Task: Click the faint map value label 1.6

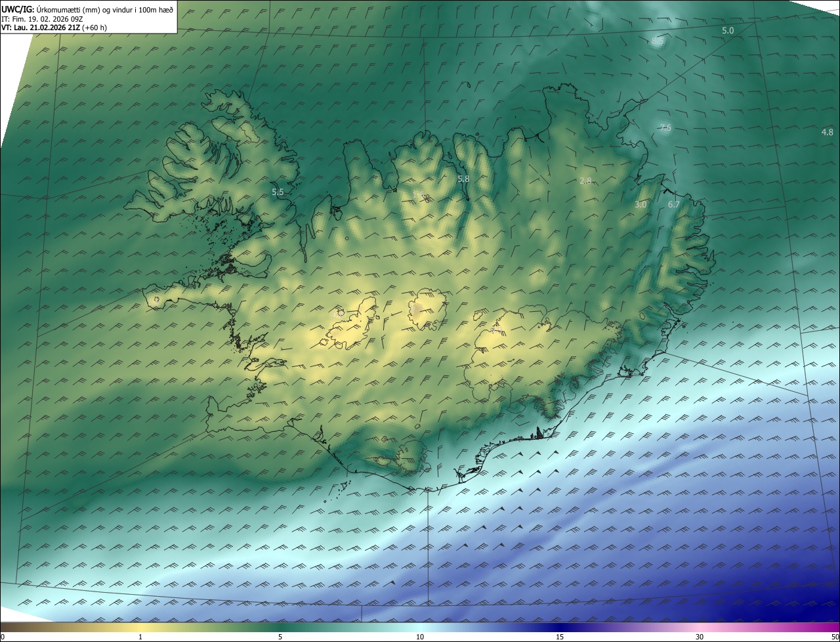Action: click(x=420, y=195)
